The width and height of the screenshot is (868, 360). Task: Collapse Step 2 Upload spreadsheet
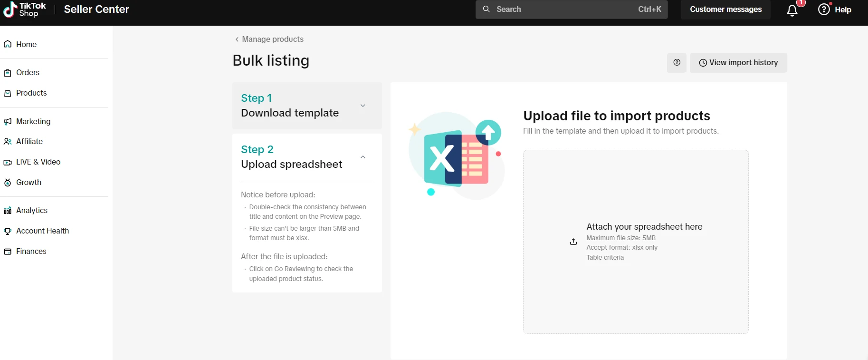(362, 157)
